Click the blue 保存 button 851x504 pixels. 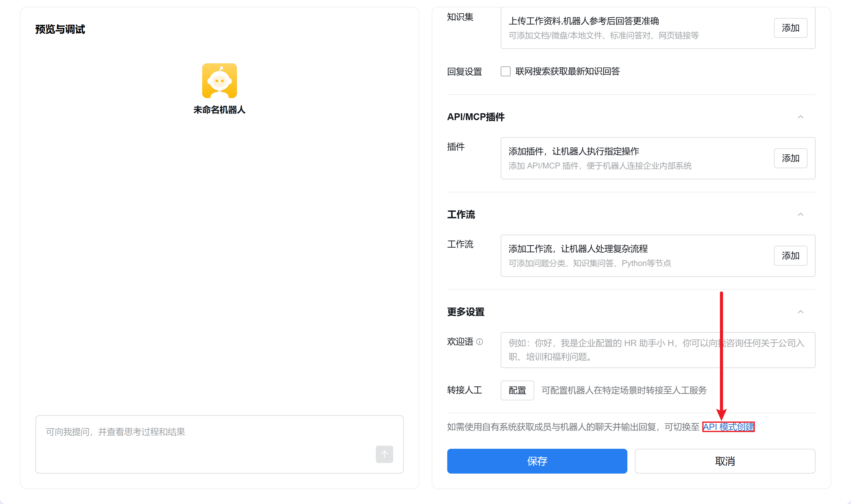(x=537, y=461)
